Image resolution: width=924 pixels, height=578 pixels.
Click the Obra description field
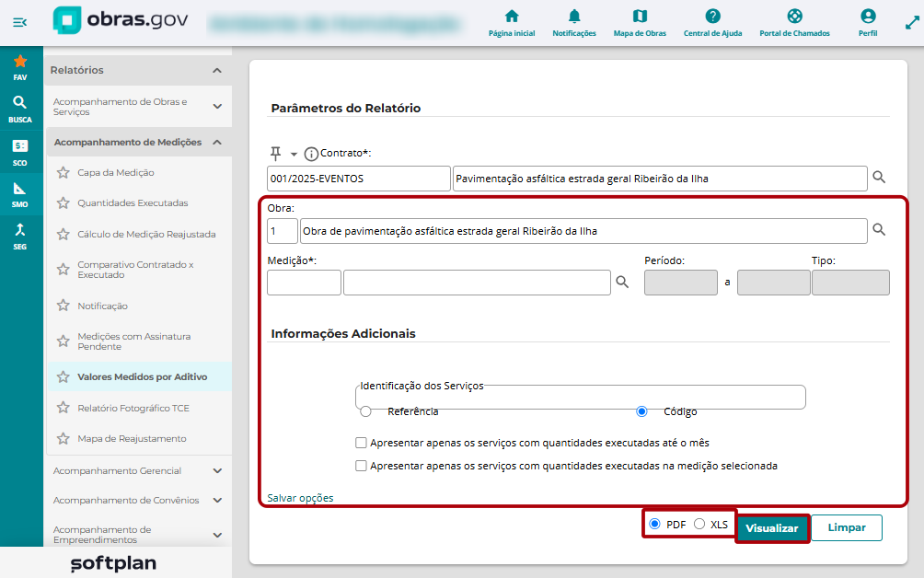click(583, 231)
